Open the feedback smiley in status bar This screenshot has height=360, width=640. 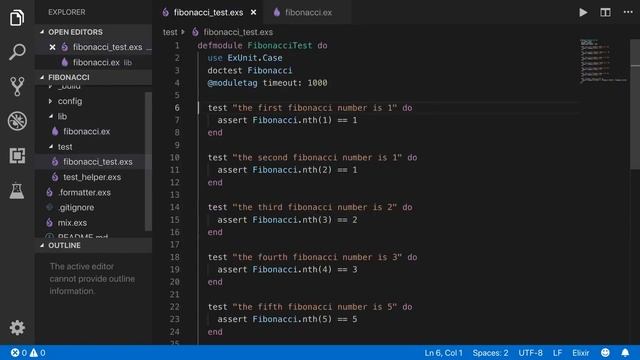point(605,353)
